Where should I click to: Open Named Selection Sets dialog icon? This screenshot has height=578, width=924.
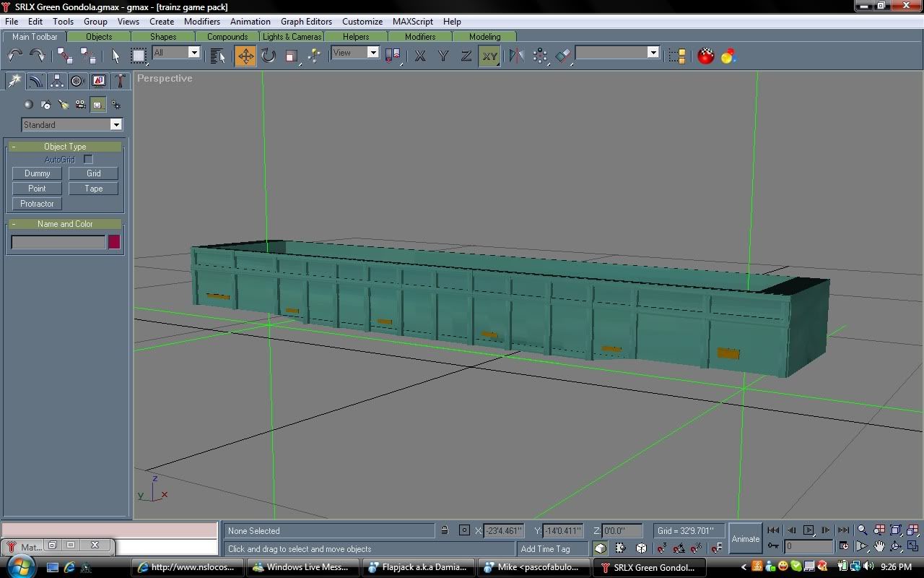pos(677,56)
